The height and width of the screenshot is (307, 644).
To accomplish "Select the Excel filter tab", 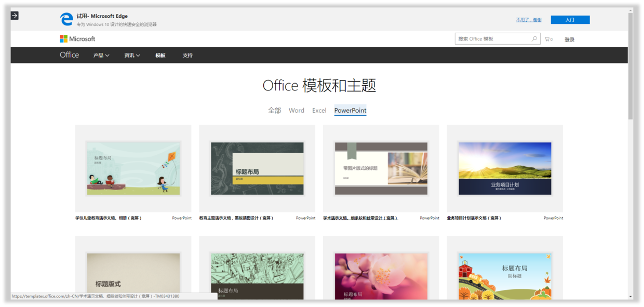I will [319, 110].
